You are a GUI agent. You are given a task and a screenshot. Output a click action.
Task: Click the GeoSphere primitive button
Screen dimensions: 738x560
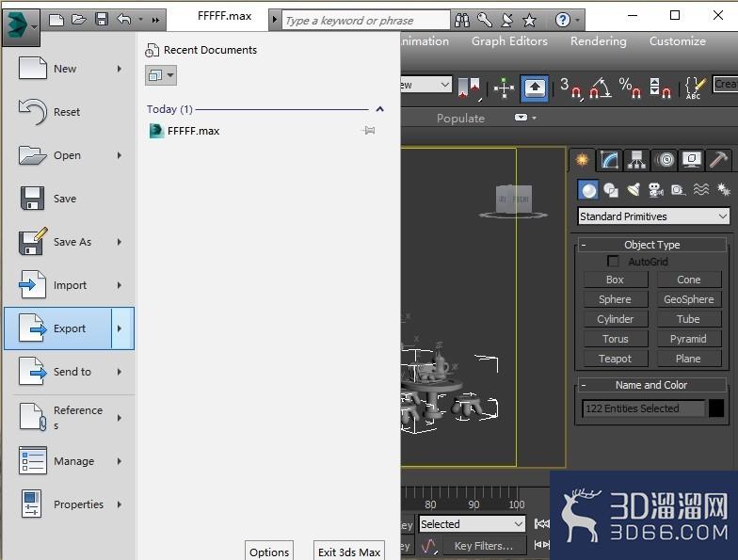(x=689, y=299)
